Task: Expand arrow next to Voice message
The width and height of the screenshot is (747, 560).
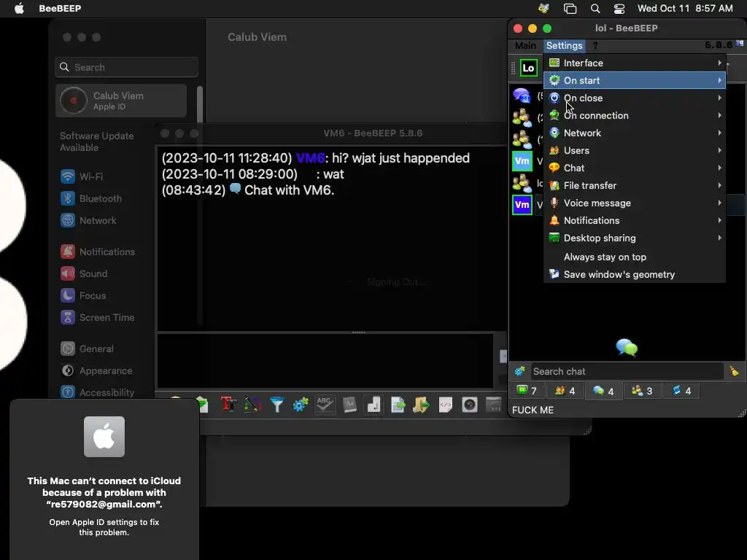Action: tap(719, 203)
